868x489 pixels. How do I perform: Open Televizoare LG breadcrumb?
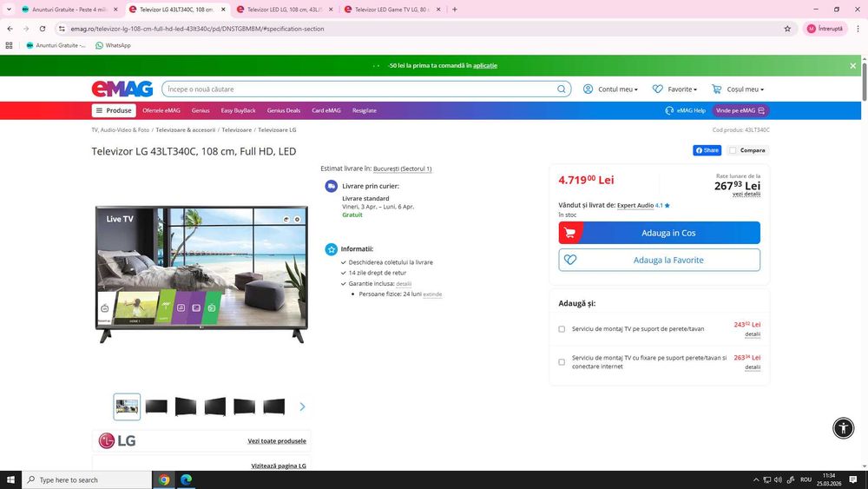coord(277,129)
